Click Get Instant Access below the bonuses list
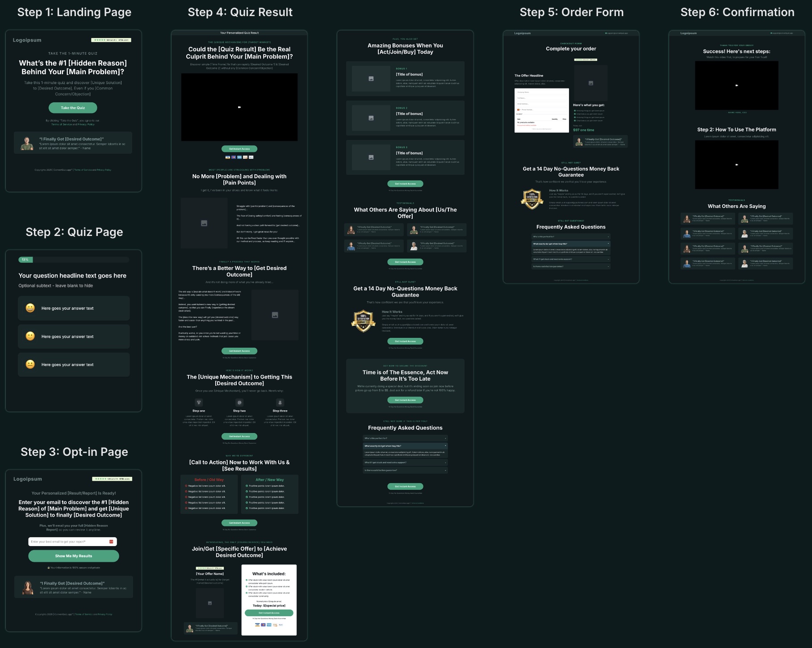This screenshot has width=812, height=648. pos(405,184)
